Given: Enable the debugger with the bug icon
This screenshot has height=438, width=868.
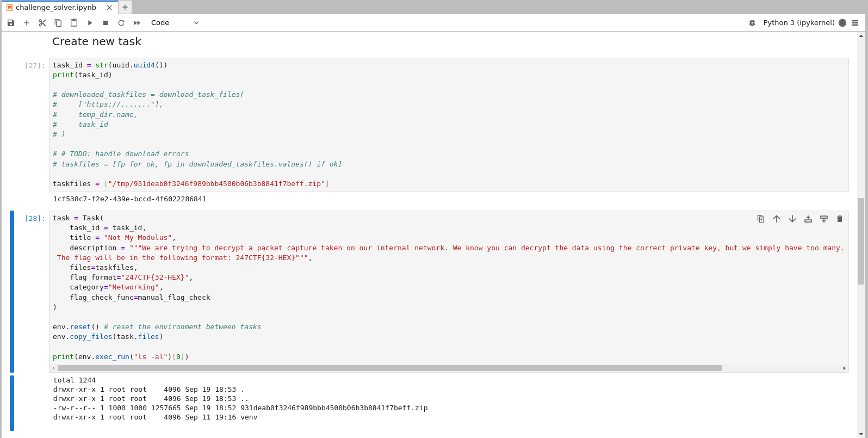Looking at the screenshot, I should click(752, 23).
